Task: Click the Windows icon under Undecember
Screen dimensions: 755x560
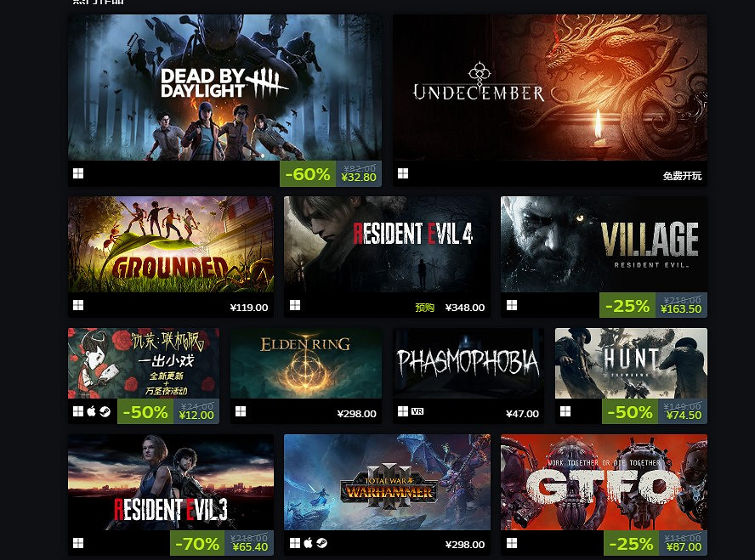Action: [403, 173]
